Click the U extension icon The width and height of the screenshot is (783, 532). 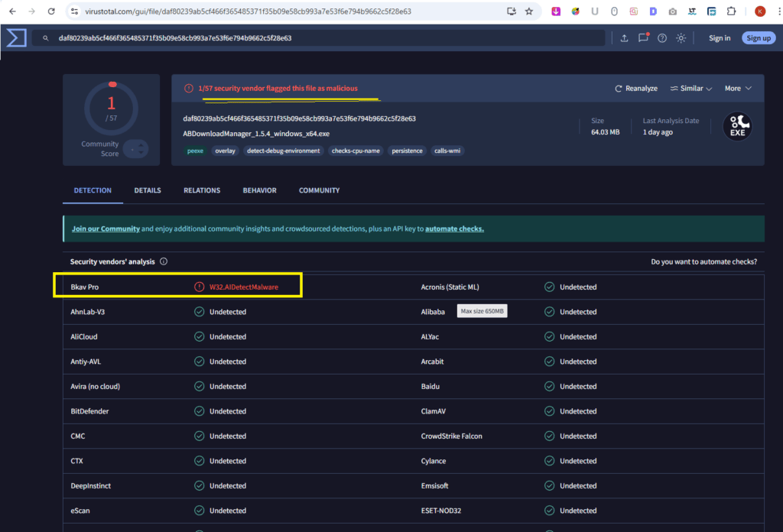595,11
